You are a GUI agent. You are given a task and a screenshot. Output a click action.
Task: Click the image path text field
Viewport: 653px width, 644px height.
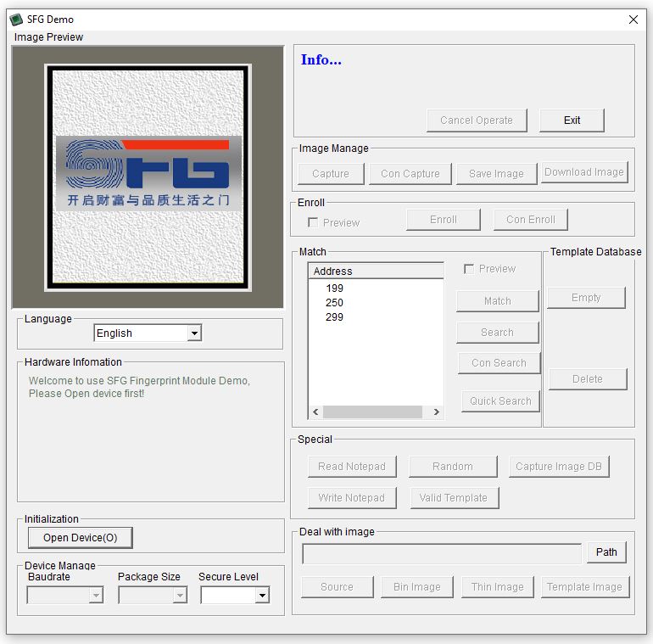(442, 553)
